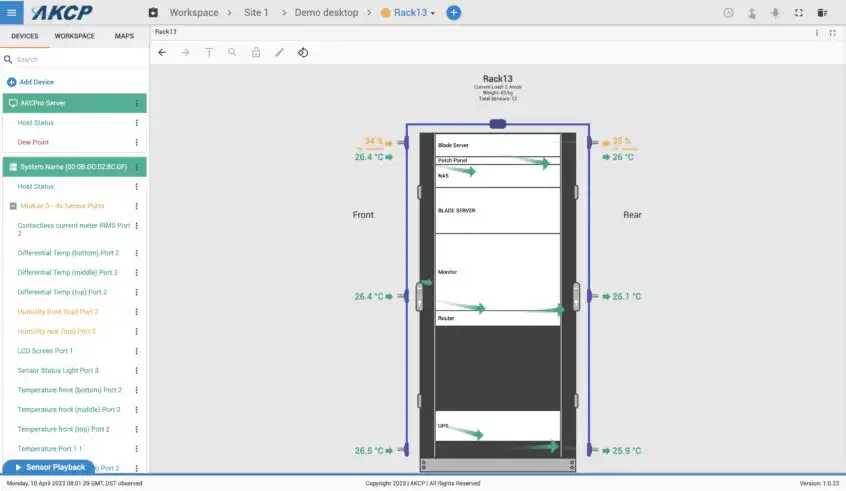Click the rightmost icon in top header
This screenshot has height=491, width=846.
pyautogui.click(x=822, y=12)
